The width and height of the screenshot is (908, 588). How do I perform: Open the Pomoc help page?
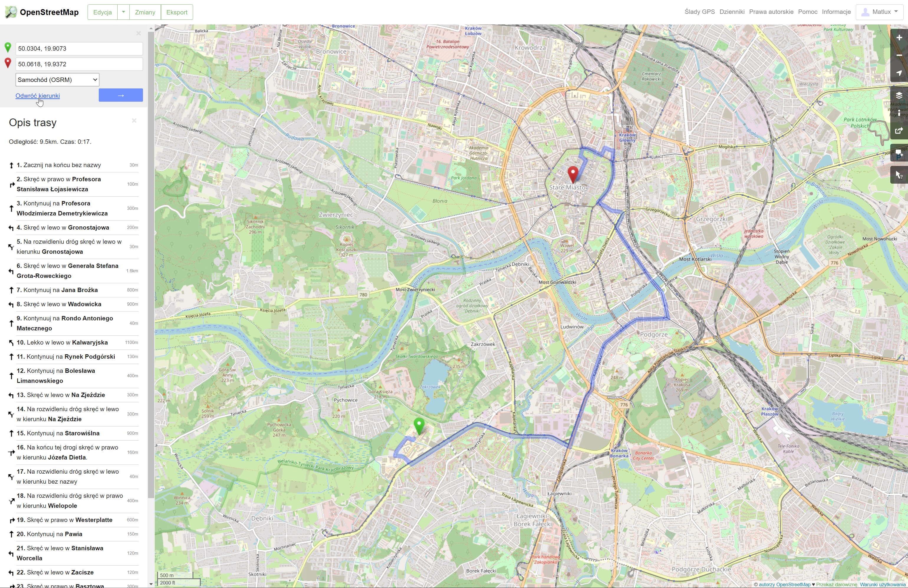pos(807,12)
